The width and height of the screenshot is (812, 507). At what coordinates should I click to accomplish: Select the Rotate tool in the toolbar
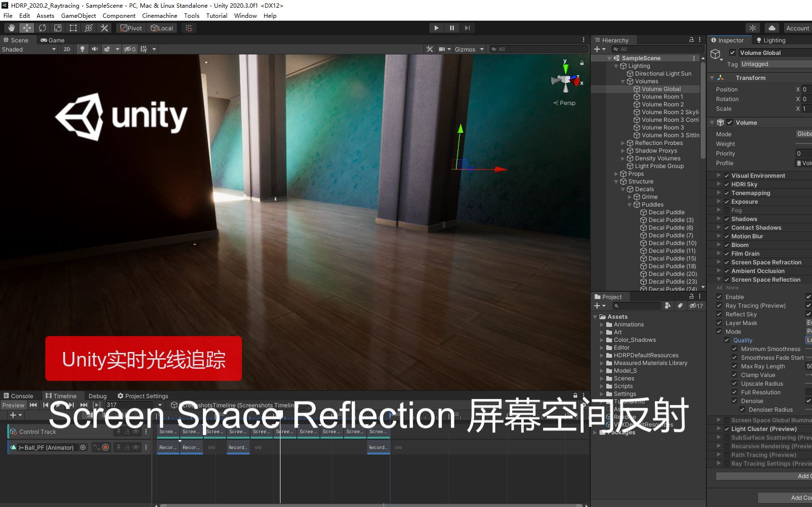(42, 28)
